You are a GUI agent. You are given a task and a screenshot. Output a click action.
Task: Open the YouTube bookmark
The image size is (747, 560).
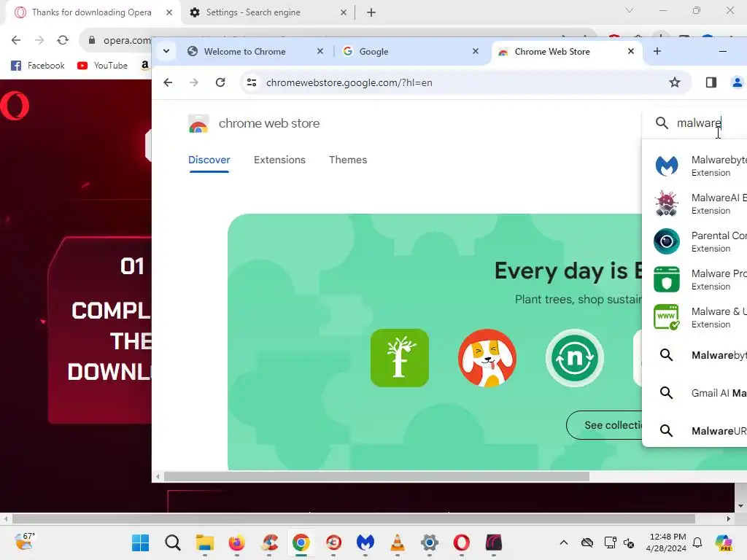click(x=102, y=65)
